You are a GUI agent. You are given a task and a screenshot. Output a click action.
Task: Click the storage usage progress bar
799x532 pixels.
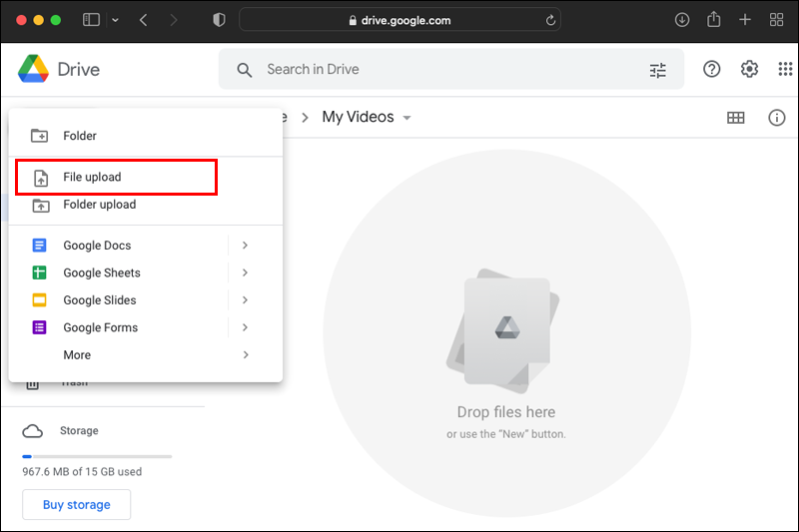97,457
